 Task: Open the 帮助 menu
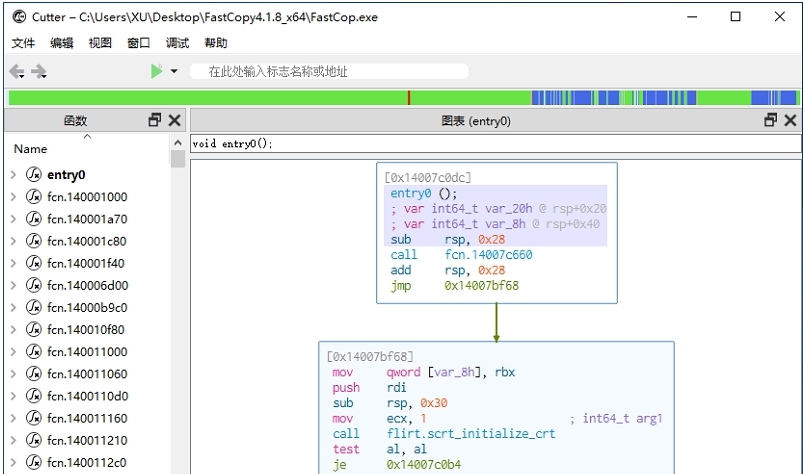click(216, 43)
